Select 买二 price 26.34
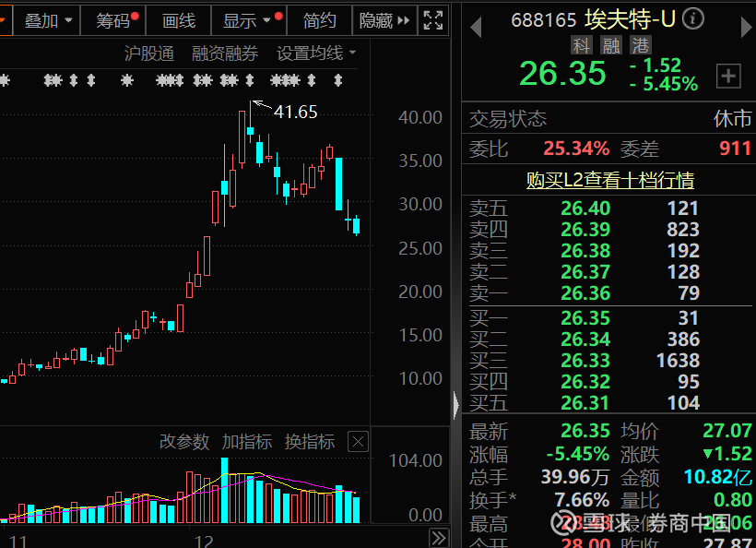This screenshot has height=548, width=756. (x=585, y=340)
